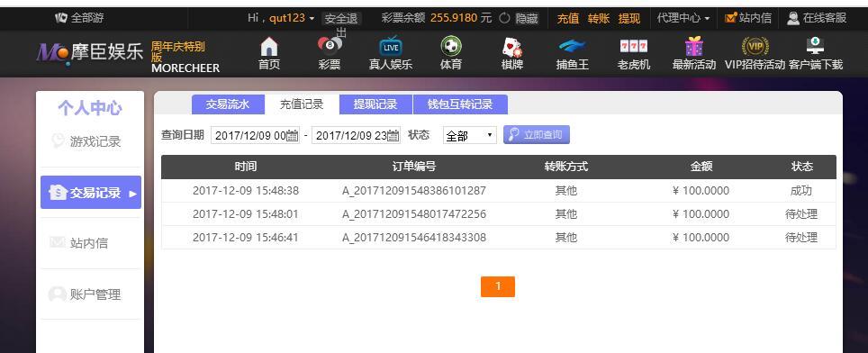Open the VIP招待活动 badge icon

tap(755, 47)
